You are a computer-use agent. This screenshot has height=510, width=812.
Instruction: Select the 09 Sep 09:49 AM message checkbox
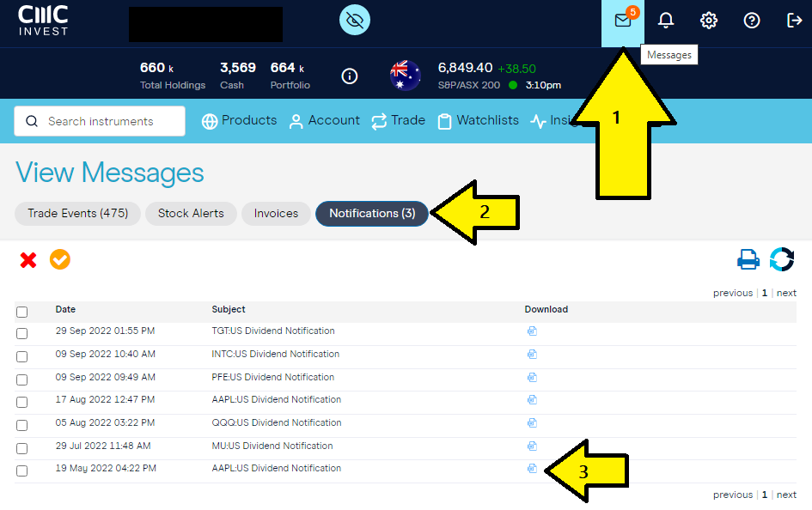[x=21, y=380]
